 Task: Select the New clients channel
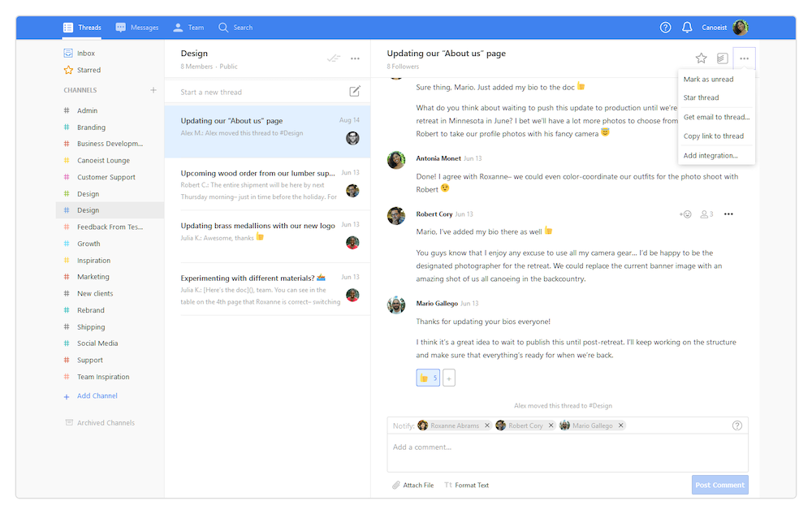[110, 293]
